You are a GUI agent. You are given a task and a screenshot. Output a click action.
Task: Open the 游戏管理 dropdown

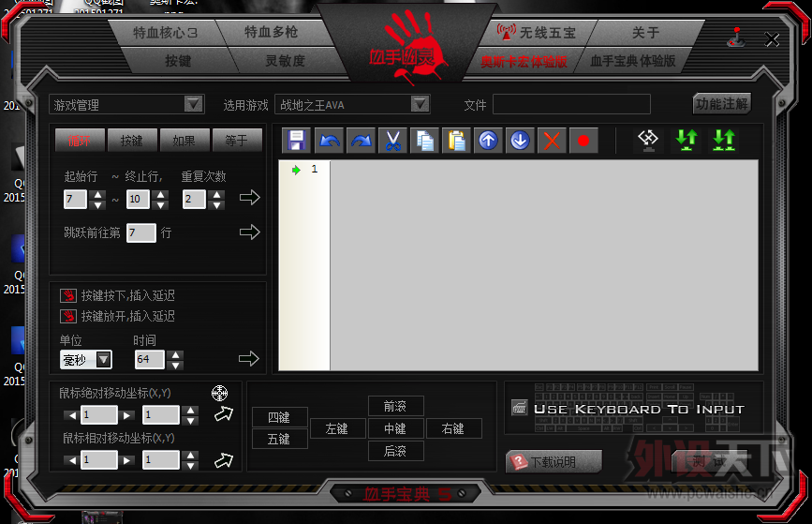pos(194,104)
